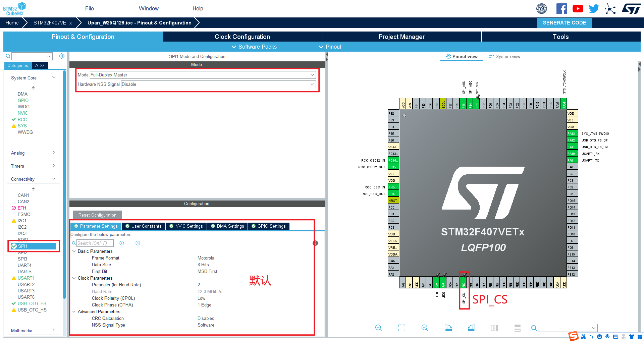Click the search magnifier in the left panel

[x=8, y=56]
